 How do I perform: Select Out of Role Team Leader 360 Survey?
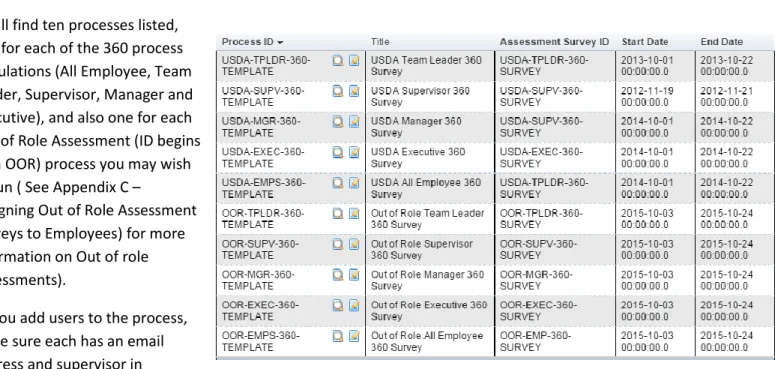tap(428, 219)
